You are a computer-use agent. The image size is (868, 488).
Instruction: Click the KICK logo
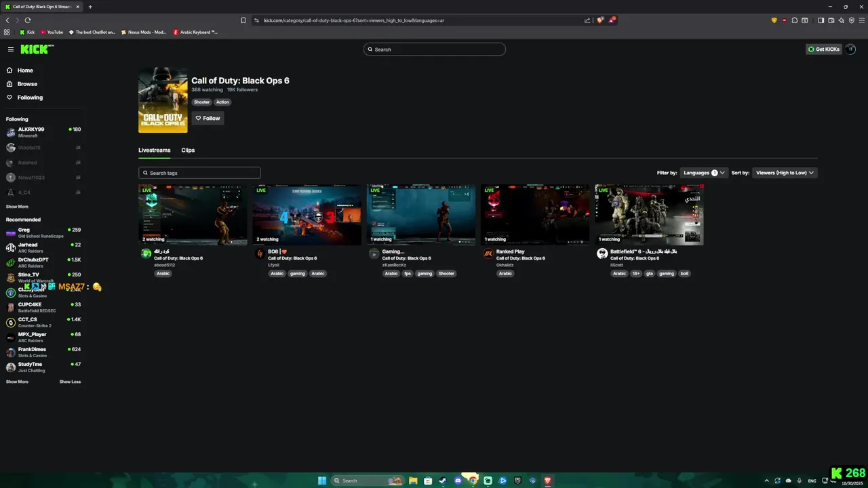click(x=36, y=49)
